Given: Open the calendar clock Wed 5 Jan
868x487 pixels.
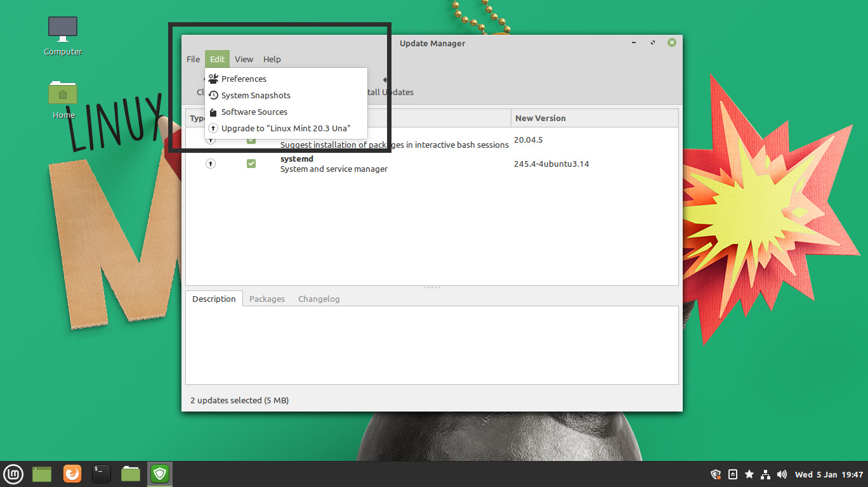Looking at the screenshot, I should 829,474.
